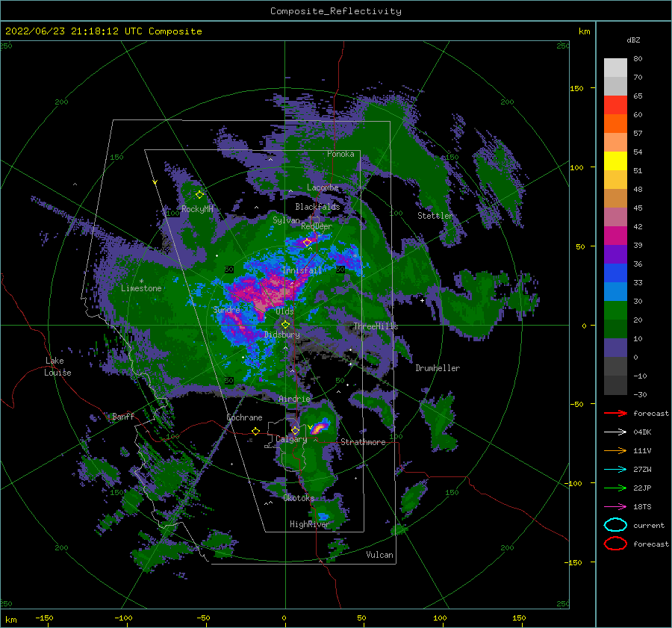Click the Airdrie city label

[294, 399]
